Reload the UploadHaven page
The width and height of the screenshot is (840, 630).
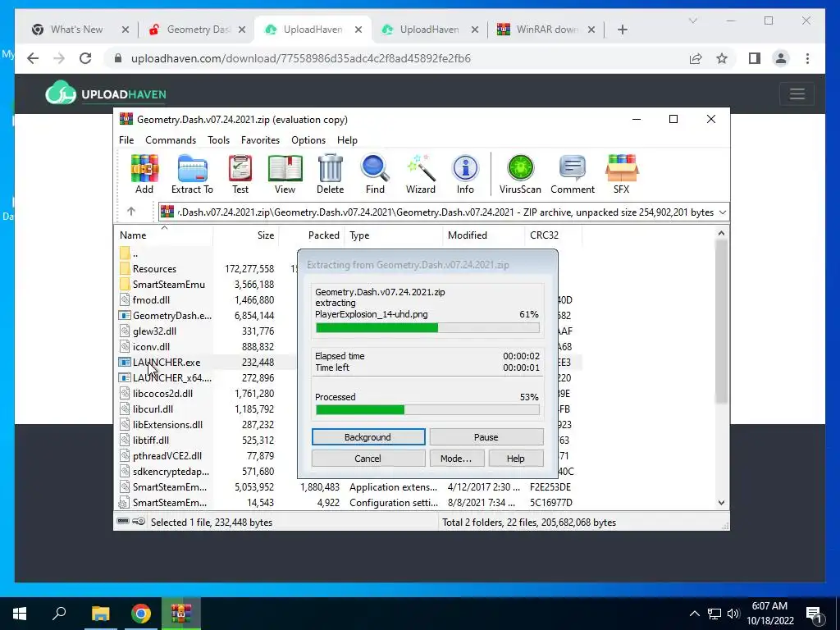click(x=85, y=58)
